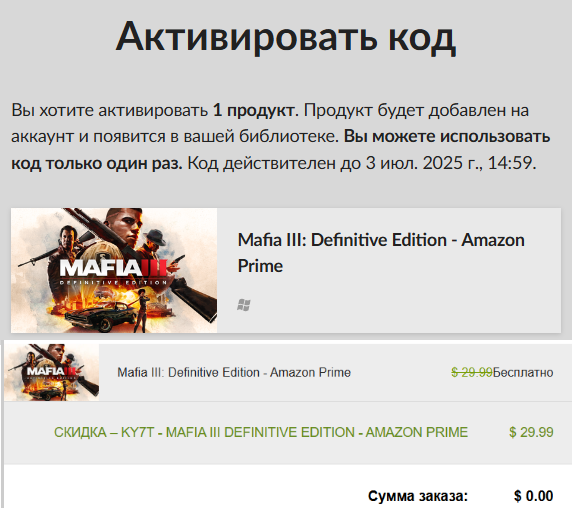Open the small Mafia III order thumbnail
Screen dimensions: 572x508
coord(51,372)
